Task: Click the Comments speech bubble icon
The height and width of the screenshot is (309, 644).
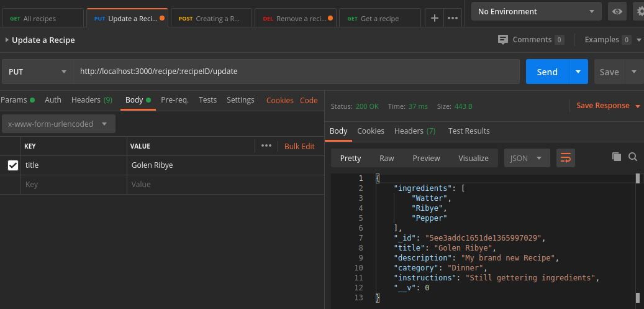Action: (502, 40)
